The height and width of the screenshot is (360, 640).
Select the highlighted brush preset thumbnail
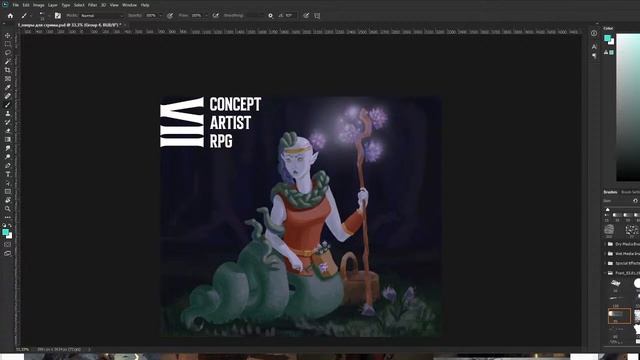click(619, 316)
